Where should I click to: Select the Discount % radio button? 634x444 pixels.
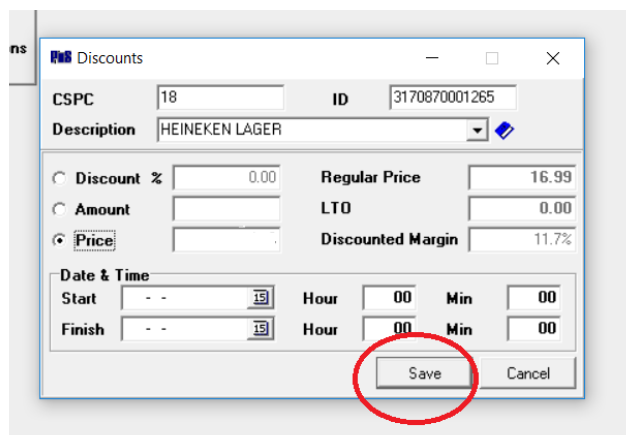[x=59, y=178]
